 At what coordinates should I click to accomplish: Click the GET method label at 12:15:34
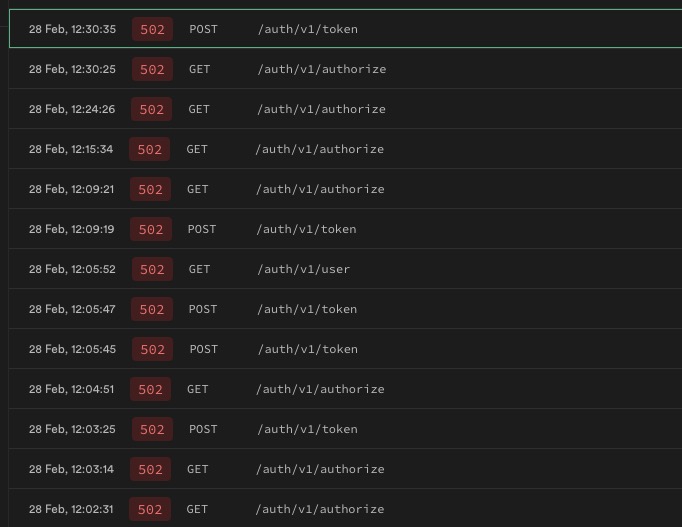click(x=197, y=149)
